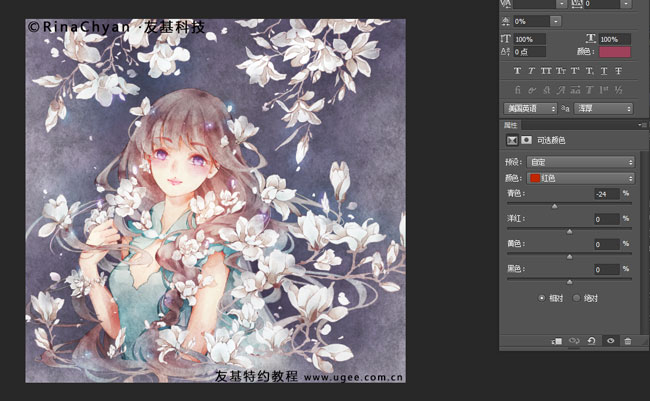Click the baseline shift 0点 field
The image size is (650, 401).
(x=530, y=52)
